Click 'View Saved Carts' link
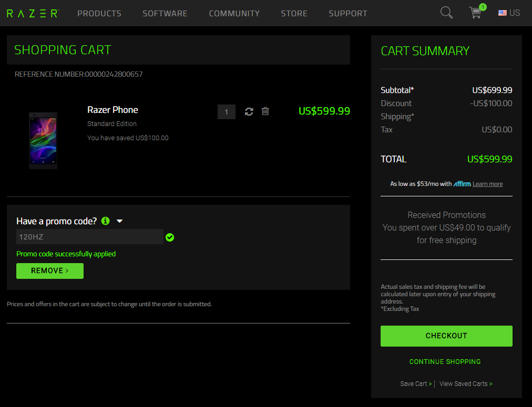 point(465,383)
